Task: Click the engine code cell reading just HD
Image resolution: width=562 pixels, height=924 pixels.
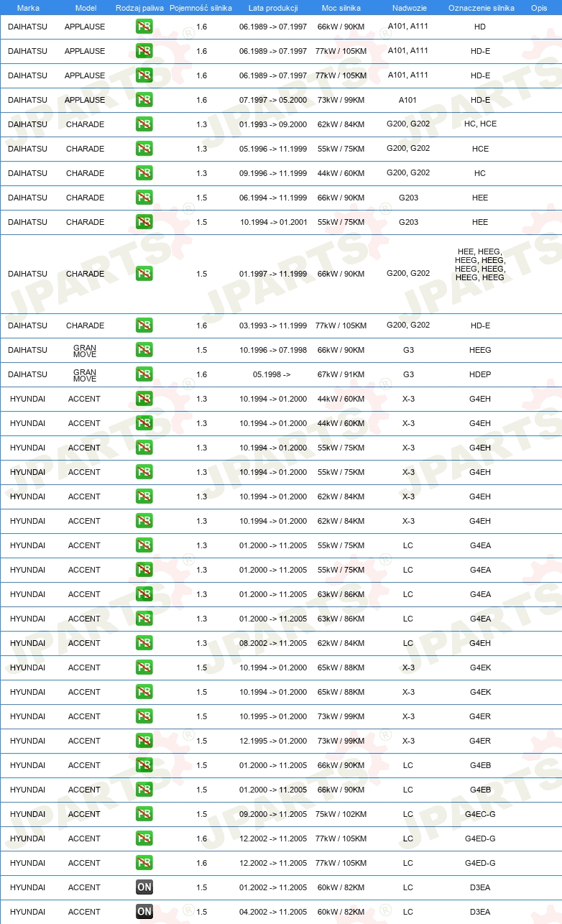Action: click(x=480, y=27)
